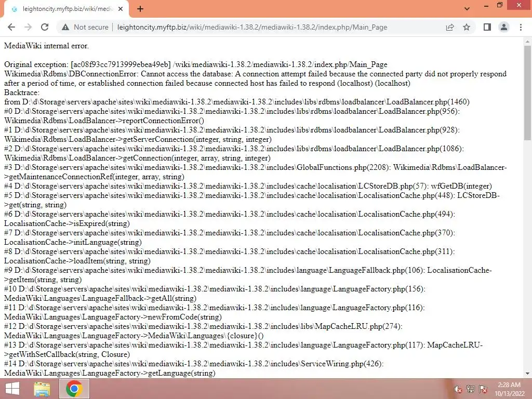Viewport: 532px width, 399px height.
Task: Close the leightoncity.myftp.biz tab
Action: point(121,9)
